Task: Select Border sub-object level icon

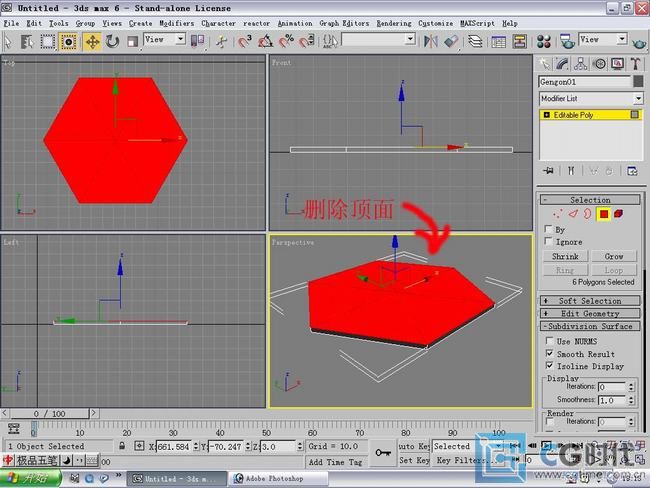Action: click(587, 214)
